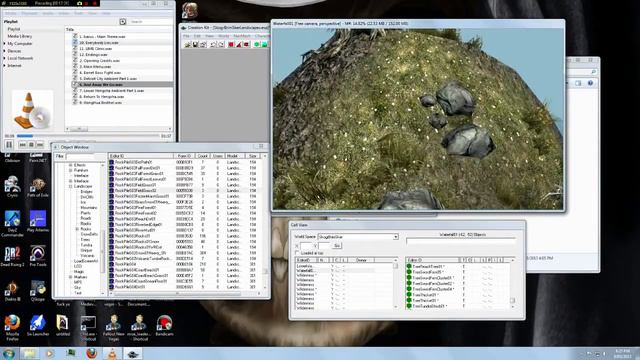This screenshot has width=640, height=360.
Task: Expand Internet in the VLC sidebar
Action: coord(5,66)
